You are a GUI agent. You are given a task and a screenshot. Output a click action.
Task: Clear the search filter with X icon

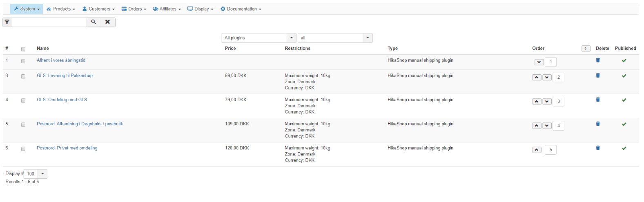[x=107, y=22]
